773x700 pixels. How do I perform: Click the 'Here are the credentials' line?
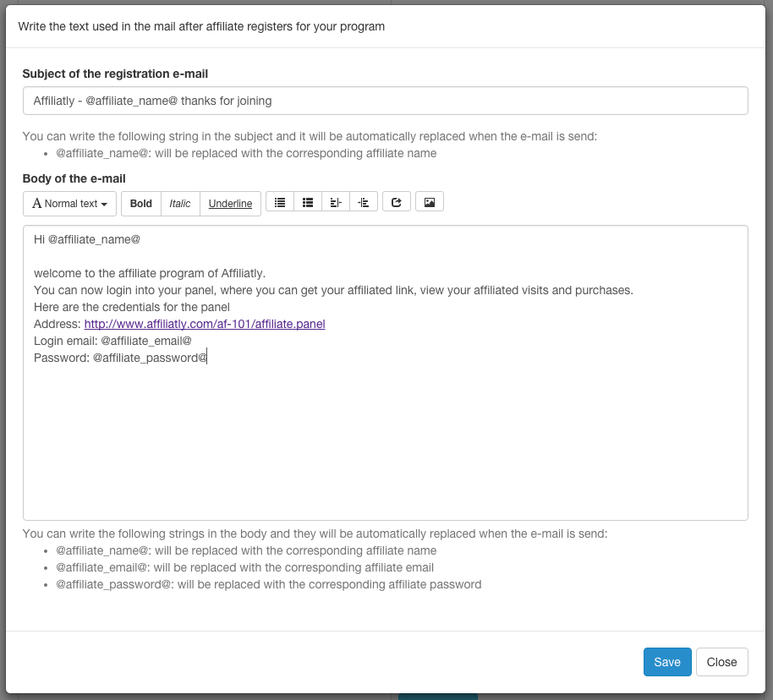pos(132,307)
